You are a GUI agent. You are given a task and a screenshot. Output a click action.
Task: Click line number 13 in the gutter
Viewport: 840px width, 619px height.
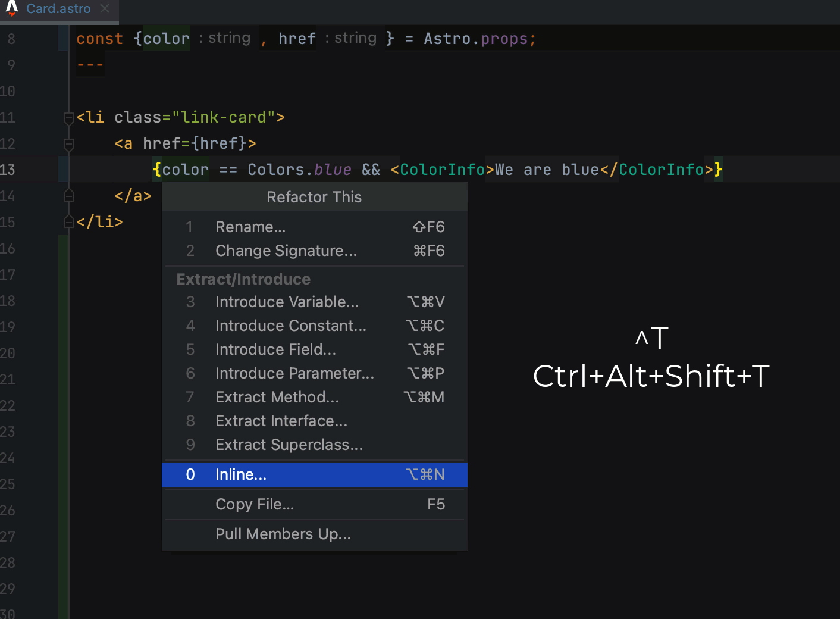pos(8,170)
